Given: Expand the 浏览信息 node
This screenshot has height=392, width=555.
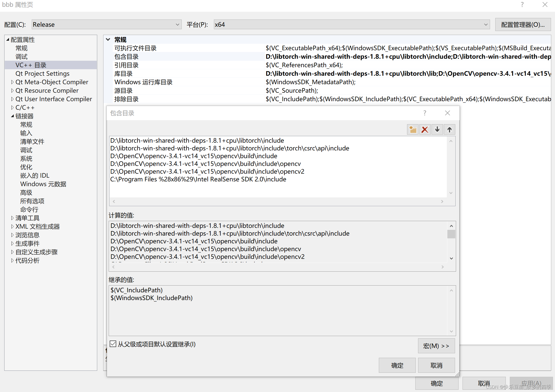Looking at the screenshot, I should pyautogui.click(x=12, y=235).
